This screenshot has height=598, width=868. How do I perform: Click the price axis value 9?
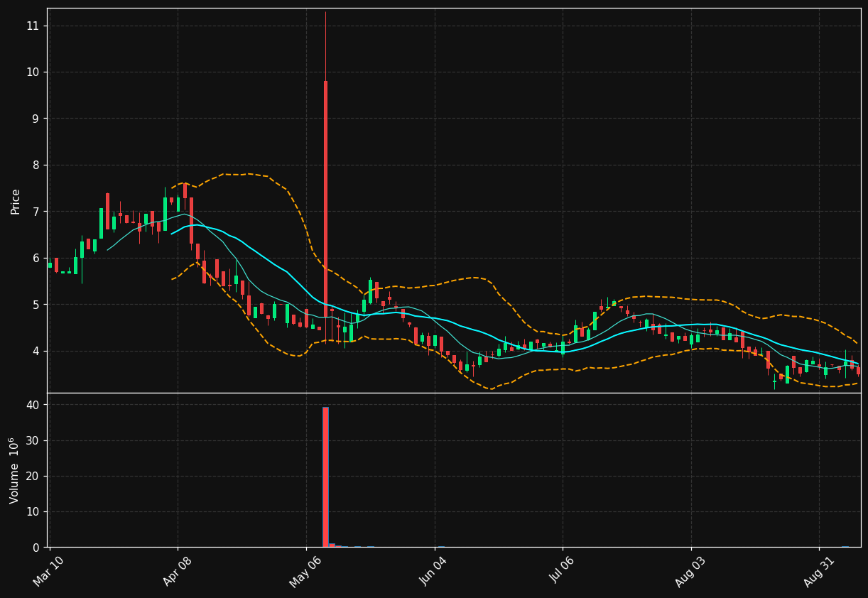[36, 119]
